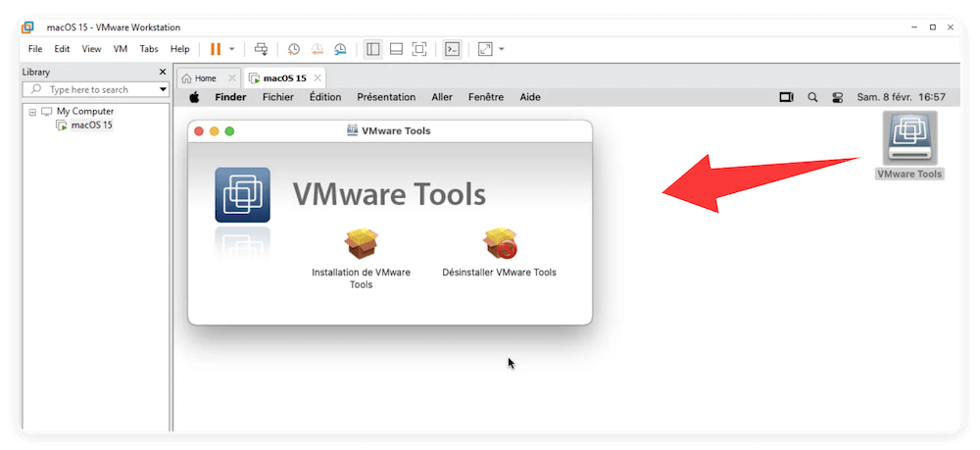Open the File menu in VMware Workstation
The height and width of the screenshot is (450, 980).
pyautogui.click(x=35, y=49)
